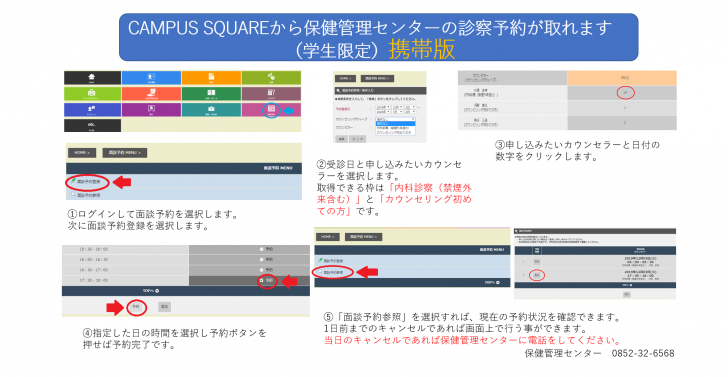Tick the 予約 checkbox for 16:30 - 17:00
728x377 pixels.
coord(261,270)
